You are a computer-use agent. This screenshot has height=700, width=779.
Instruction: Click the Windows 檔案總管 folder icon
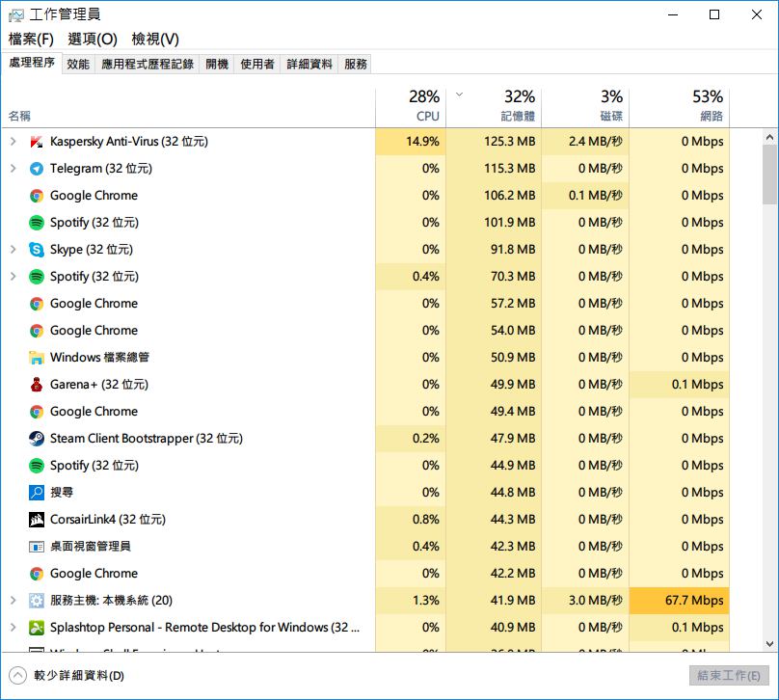37,358
